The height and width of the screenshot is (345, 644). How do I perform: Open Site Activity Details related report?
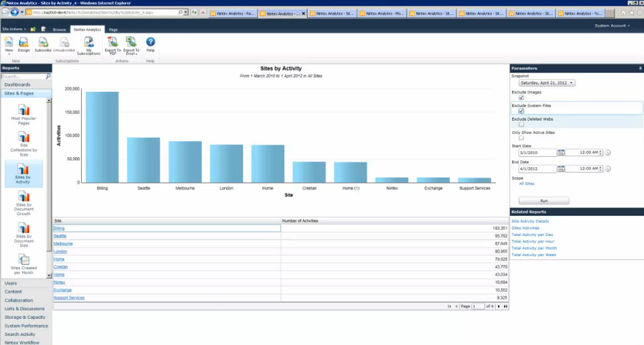530,221
